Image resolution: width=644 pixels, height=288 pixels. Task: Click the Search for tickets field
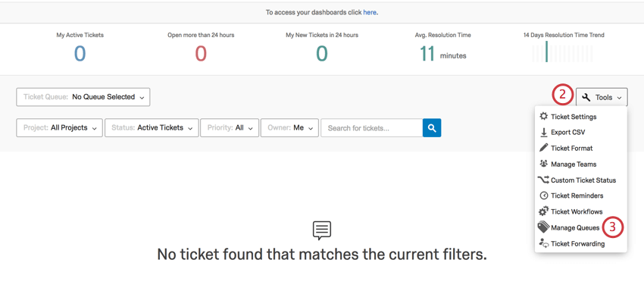372,128
